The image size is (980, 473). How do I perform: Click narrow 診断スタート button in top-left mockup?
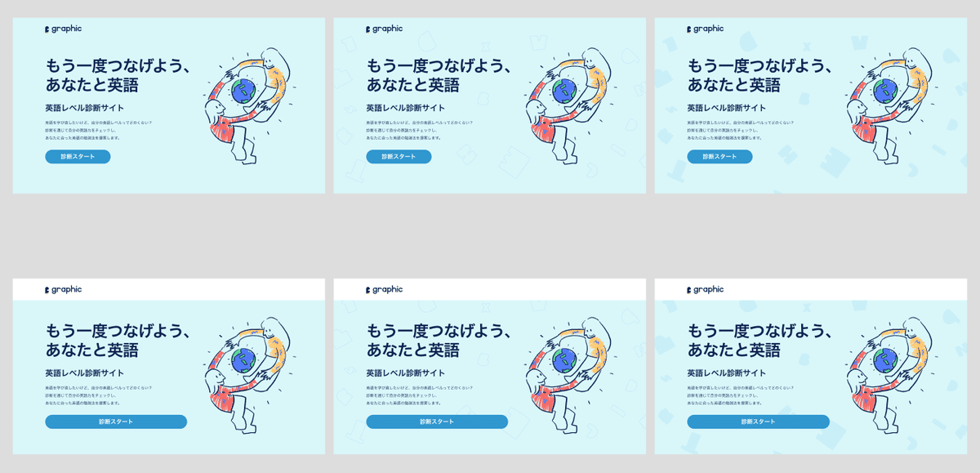pyautogui.click(x=78, y=157)
